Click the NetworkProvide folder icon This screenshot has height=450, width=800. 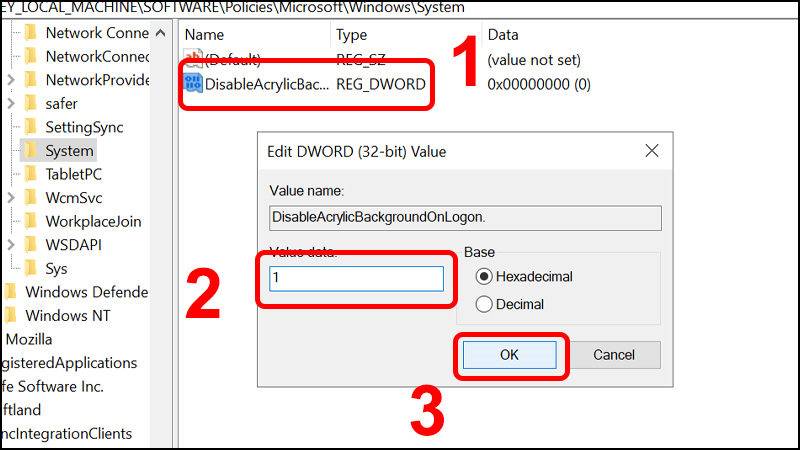(x=31, y=80)
